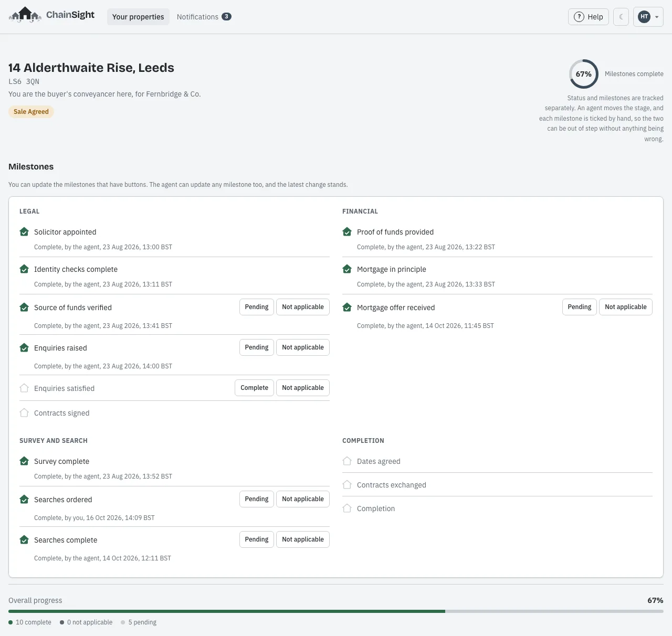
Task: Mark Mortgage offer received Not applicable
Action: 626,307
